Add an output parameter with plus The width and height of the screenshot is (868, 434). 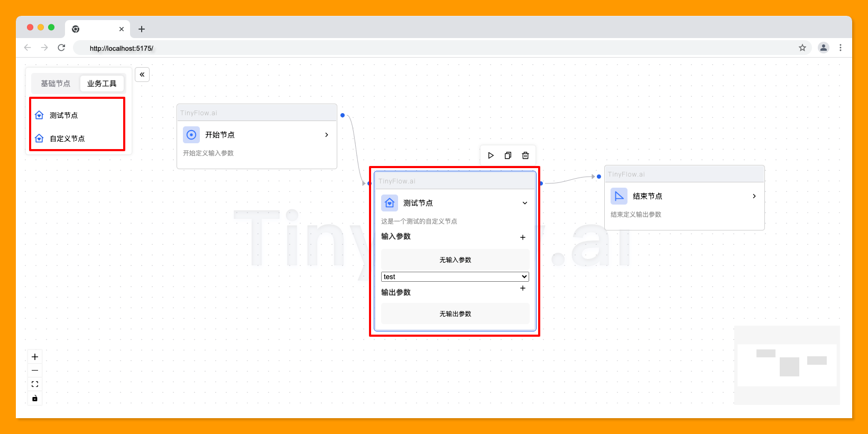tap(523, 288)
